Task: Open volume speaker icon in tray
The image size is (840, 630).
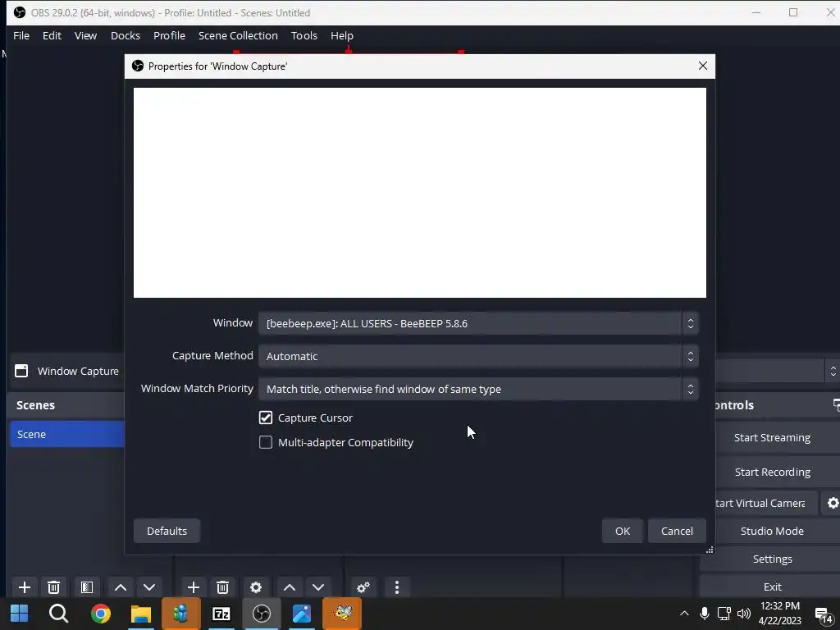Action: (x=743, y=614)
